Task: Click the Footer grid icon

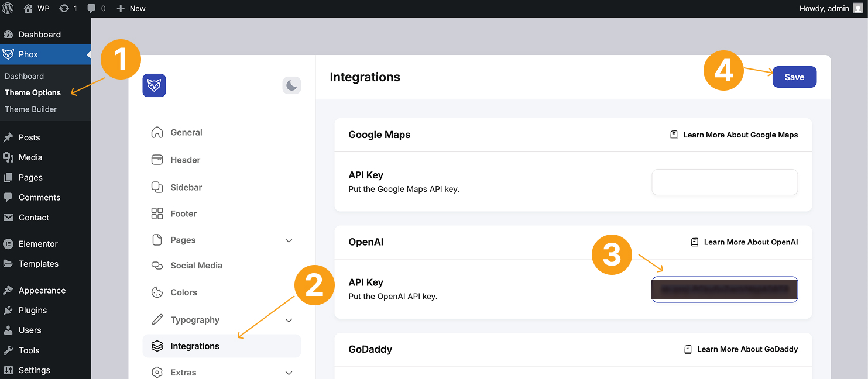Action: pos(157,213)
